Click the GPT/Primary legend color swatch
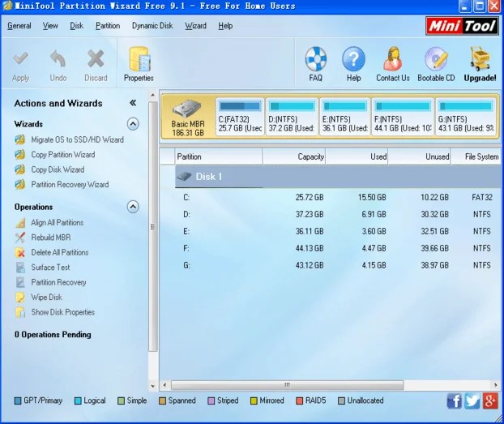 18,400
